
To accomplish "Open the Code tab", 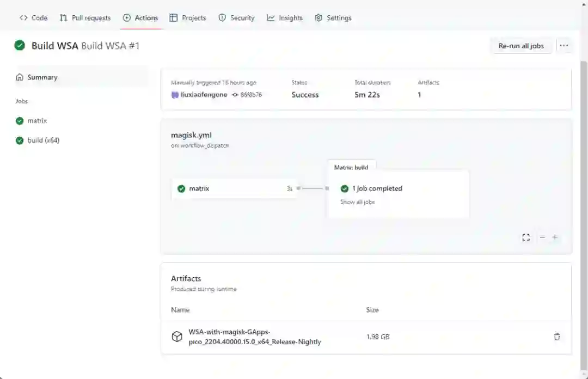I will pyautogui.click(x=33, y=17).
